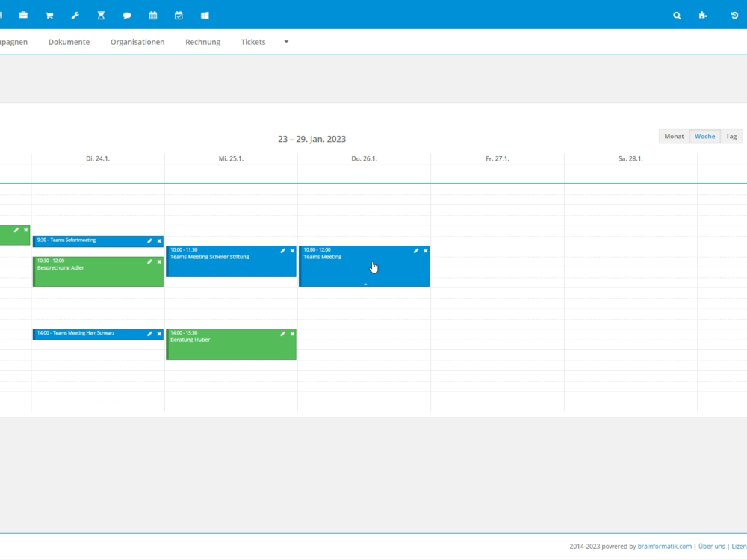
Task: Click the Windows logo icon
Action: click(x=205, y=15)
